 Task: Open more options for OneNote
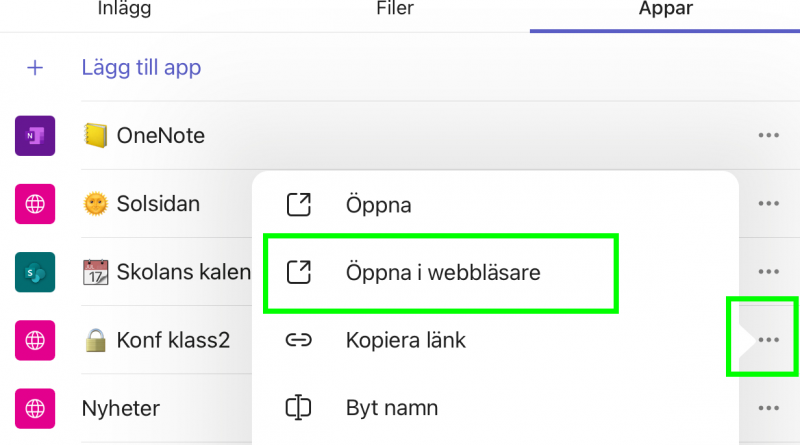point(768,135)
